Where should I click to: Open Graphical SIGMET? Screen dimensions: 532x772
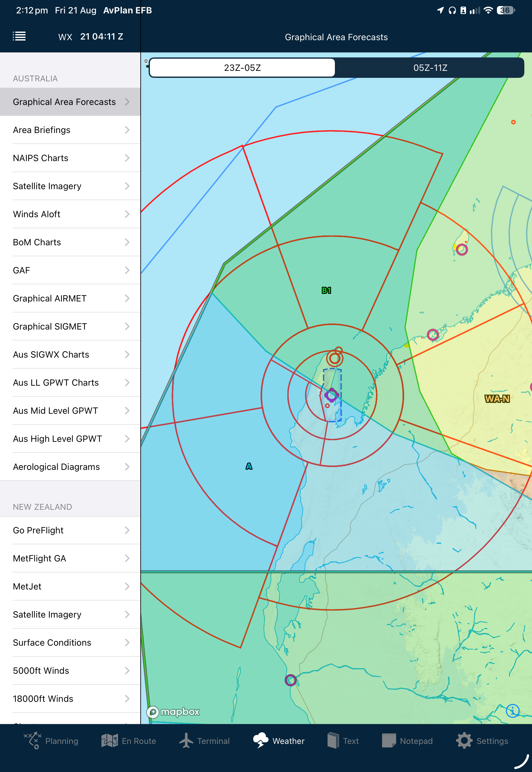(70, 326)
